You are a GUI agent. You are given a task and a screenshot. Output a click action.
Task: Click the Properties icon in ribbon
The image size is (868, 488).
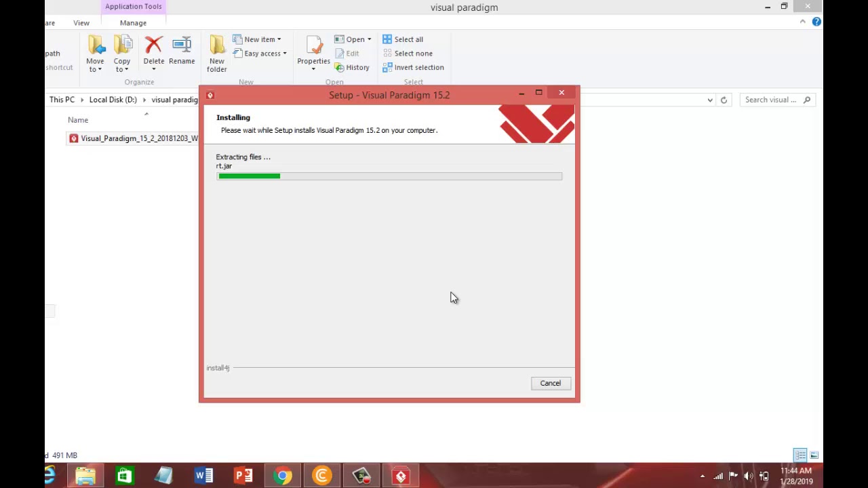pyautogui.click(x=313, y=45)
